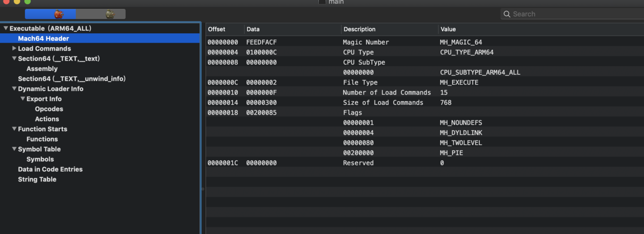Collapse the Symbol Table node
The image size is (644, 234).
(x=14, y=149)
